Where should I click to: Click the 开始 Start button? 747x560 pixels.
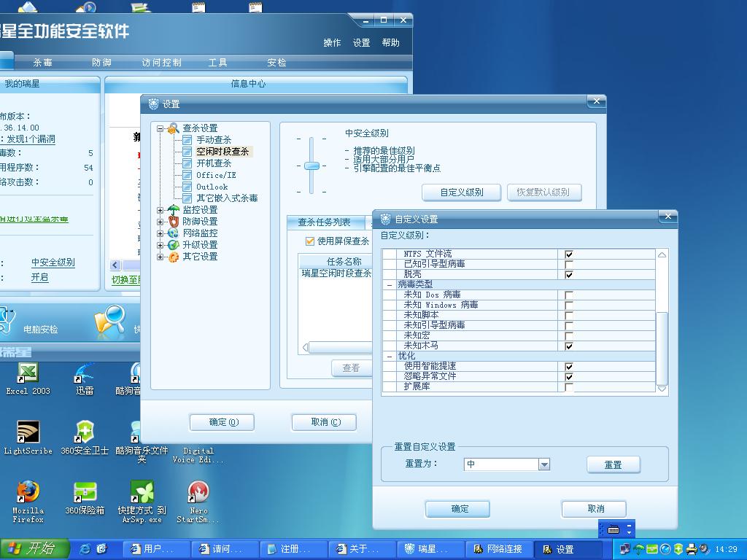tap(34, 549)
